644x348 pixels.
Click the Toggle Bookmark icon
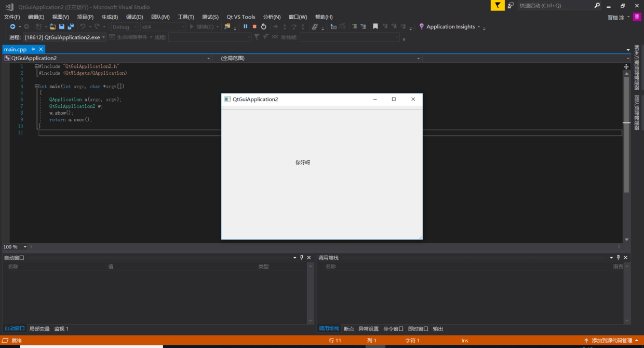(375, 26)
